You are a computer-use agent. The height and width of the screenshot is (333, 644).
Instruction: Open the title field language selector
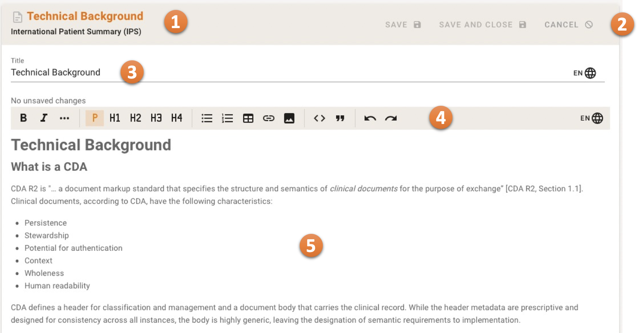585,73
